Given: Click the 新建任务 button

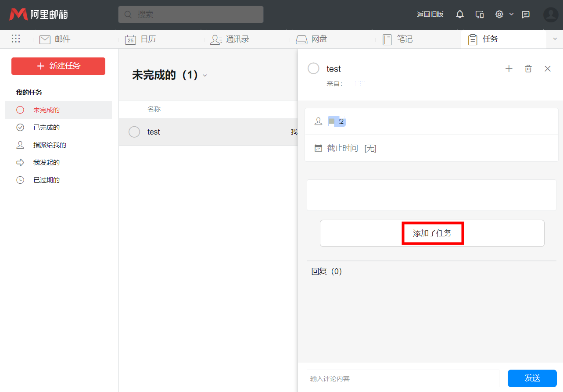Looking at the screenshot, I should point(58,66).
